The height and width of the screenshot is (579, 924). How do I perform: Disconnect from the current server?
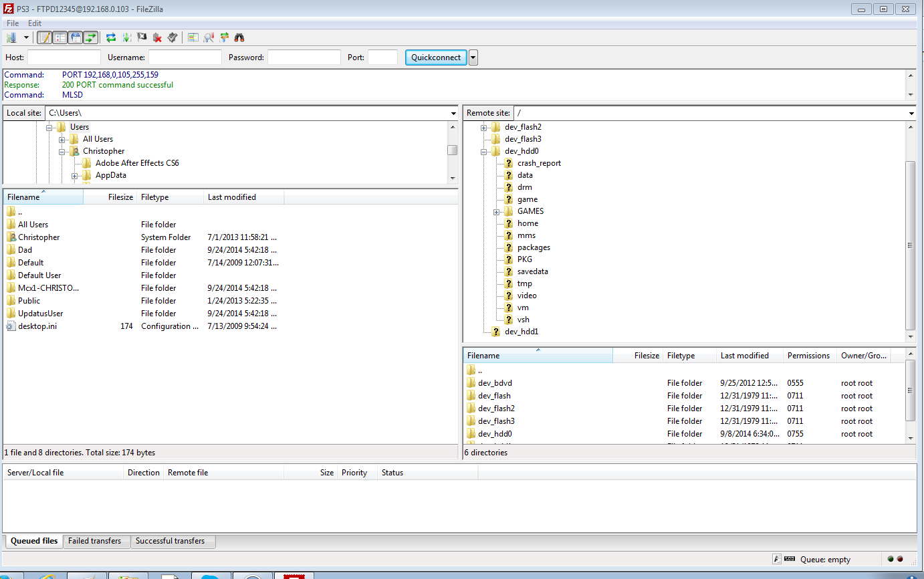[157, 37]
